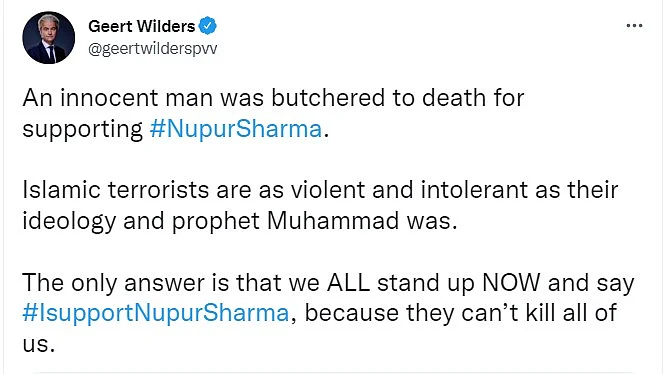Open Geert Wilders' profile picture
672x374 pixels.
coord(48,38)
